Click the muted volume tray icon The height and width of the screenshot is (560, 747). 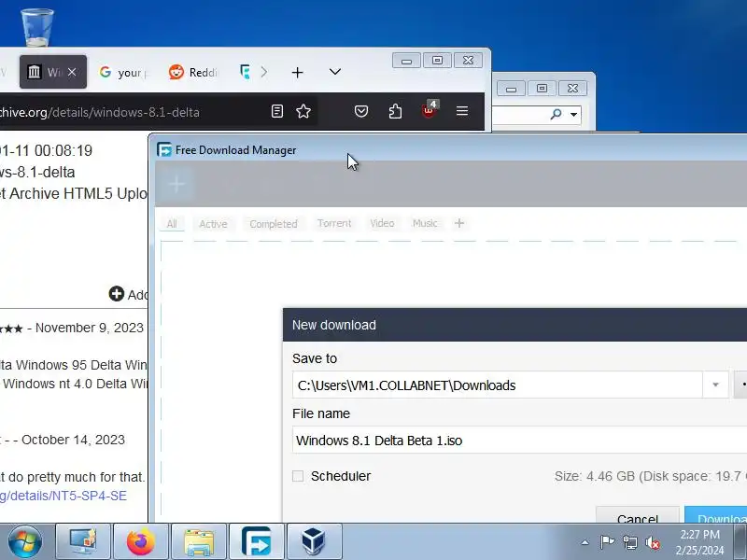653,542
